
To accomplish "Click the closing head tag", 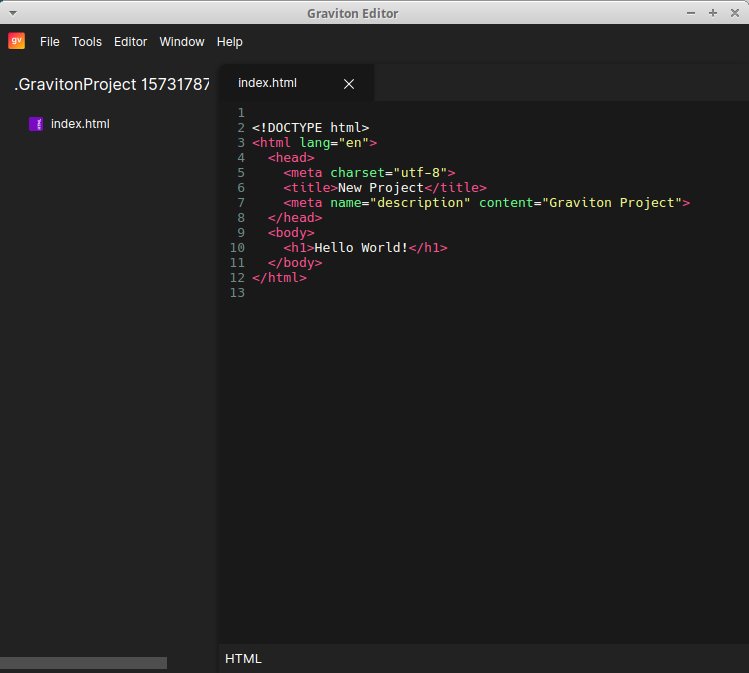I will click(295, 218).
